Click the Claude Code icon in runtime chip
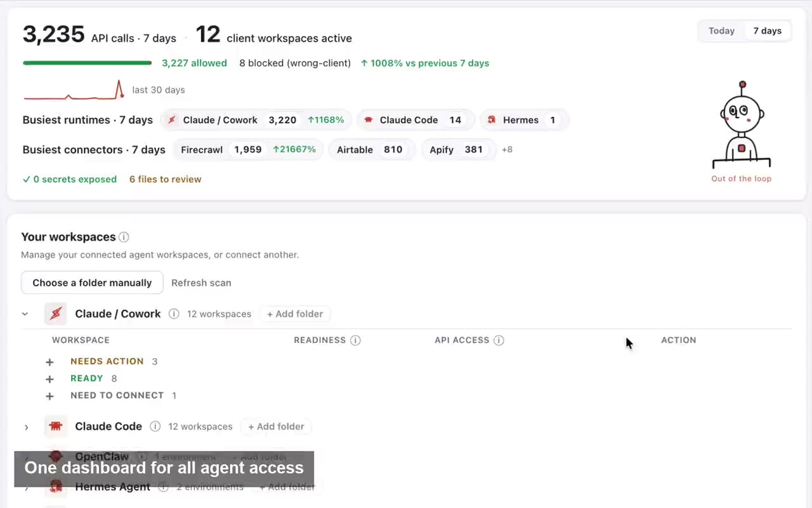The height and width of the screenshot is (508, 812). 369,120
